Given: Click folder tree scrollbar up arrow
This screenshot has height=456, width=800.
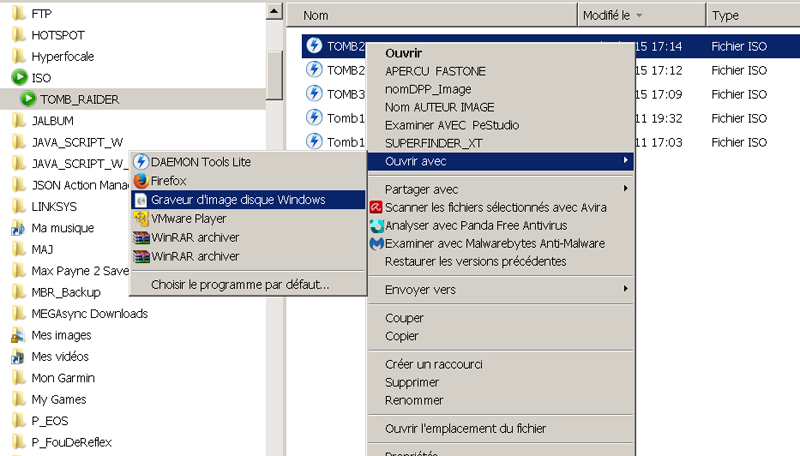Looking at the screenshot, I should pos(274,11).
